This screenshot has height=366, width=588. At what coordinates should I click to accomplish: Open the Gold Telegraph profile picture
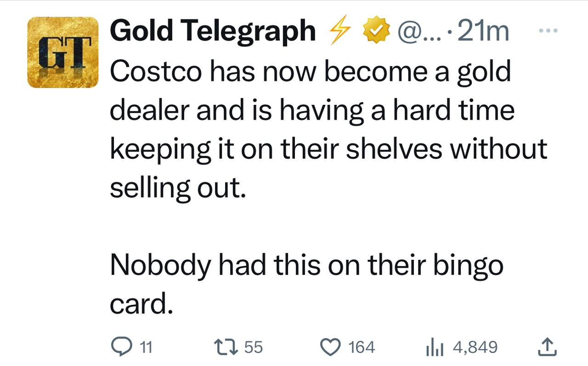[x=63, y=52]
